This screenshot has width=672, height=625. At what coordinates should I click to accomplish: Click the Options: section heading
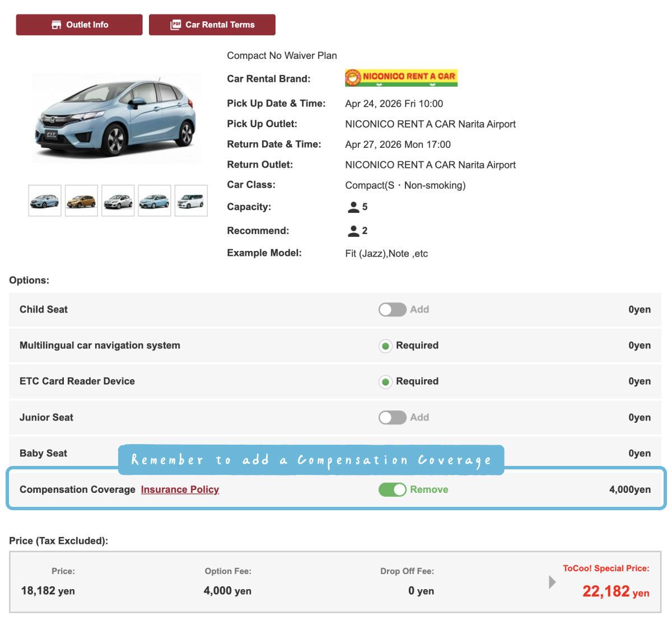(29, 281)
